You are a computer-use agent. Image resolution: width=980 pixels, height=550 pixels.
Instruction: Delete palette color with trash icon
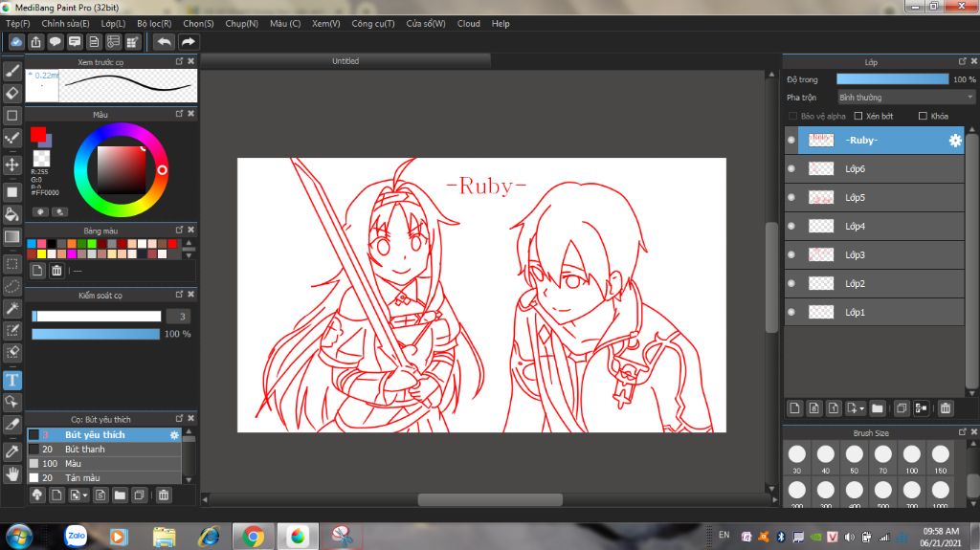point(56,271)
